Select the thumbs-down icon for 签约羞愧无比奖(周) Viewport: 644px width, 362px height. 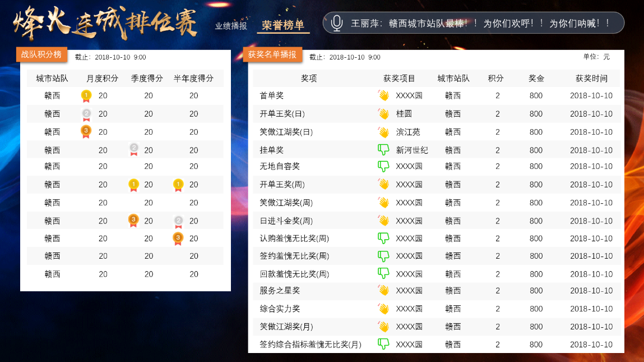pos(383,256)
